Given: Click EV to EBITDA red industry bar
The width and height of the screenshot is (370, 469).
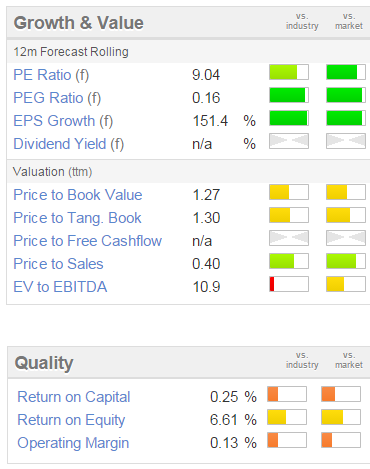Looking at the screenshot, I should coord(289,284).
